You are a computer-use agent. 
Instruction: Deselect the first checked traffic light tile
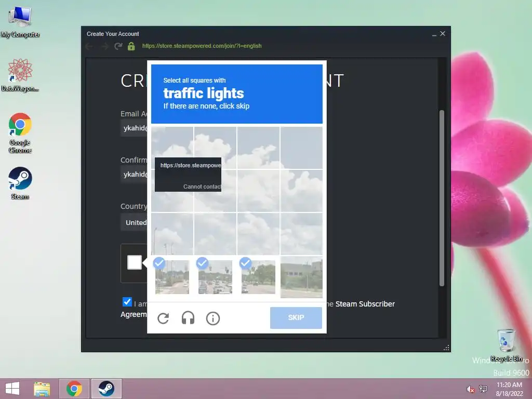(x=172, y=277)
